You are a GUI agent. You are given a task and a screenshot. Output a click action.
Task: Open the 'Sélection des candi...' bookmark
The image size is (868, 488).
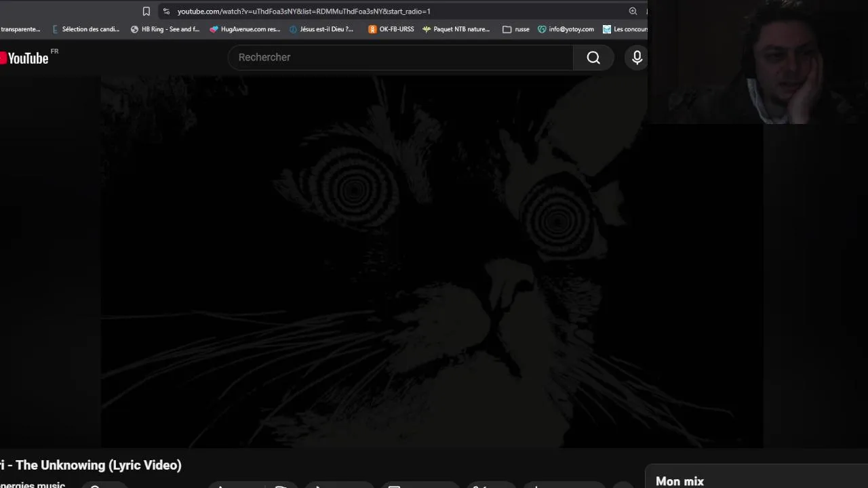[x=85, y=29]
